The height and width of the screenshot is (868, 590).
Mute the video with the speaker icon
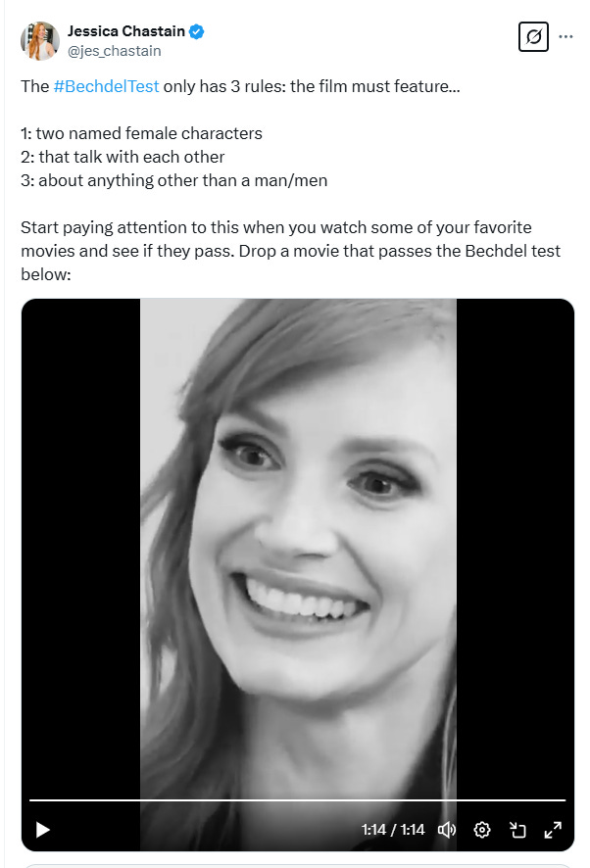pos(447,829)
